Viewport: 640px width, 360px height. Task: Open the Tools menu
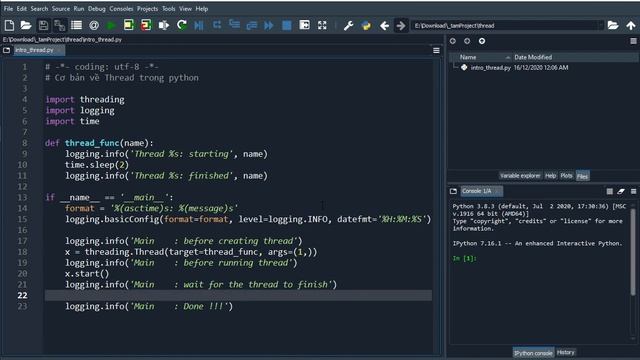click(x=169, y=9)
